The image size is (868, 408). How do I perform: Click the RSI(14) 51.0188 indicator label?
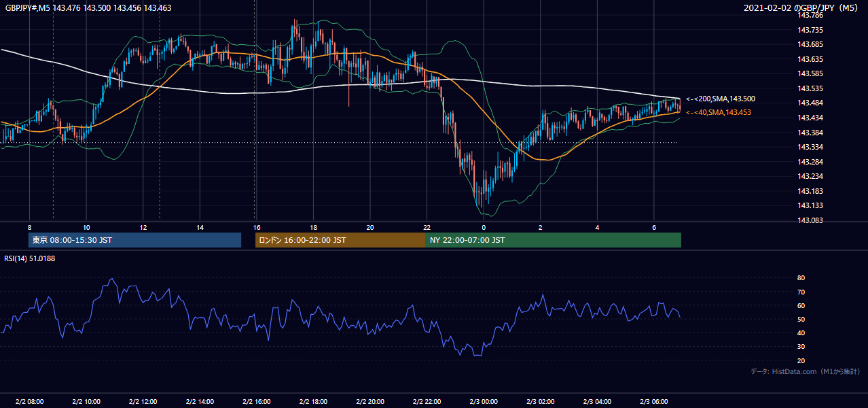click(x=29, y=258)
